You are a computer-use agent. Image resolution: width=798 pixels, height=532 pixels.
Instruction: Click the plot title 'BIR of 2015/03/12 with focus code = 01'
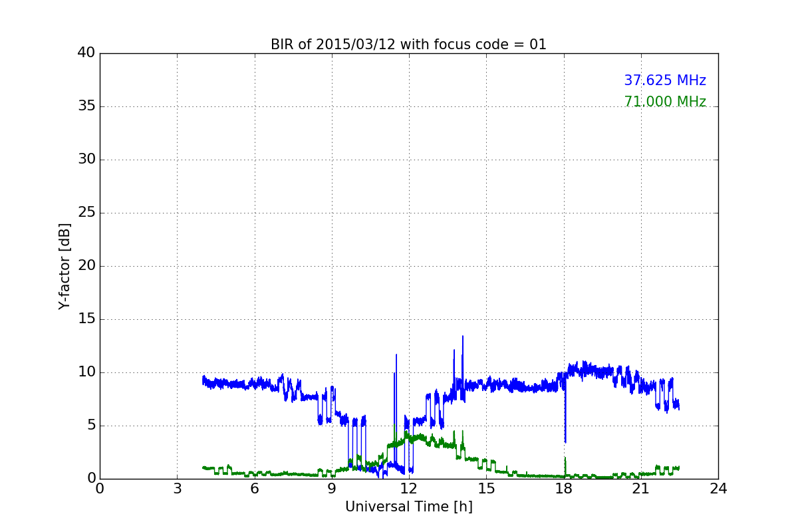(408, 45)
